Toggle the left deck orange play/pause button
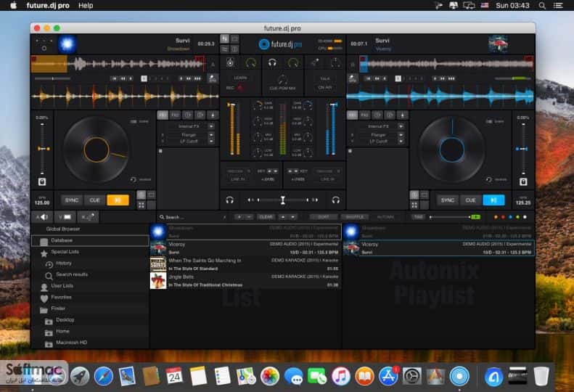Image resolution: width=574 pixels, height=392 pixels. pos(118,200)
